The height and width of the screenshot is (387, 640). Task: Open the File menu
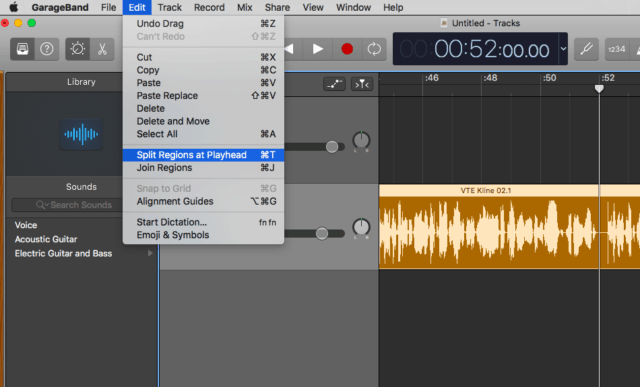coord(109,7)
